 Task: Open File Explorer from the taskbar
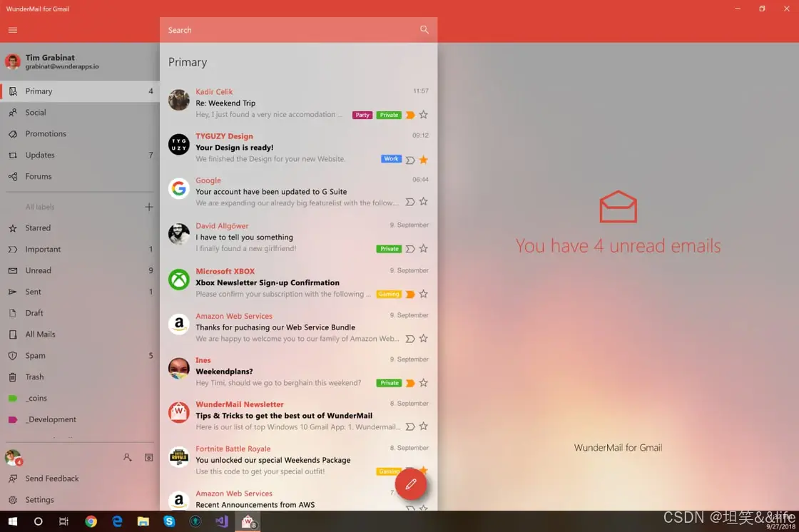coord(143,521)
